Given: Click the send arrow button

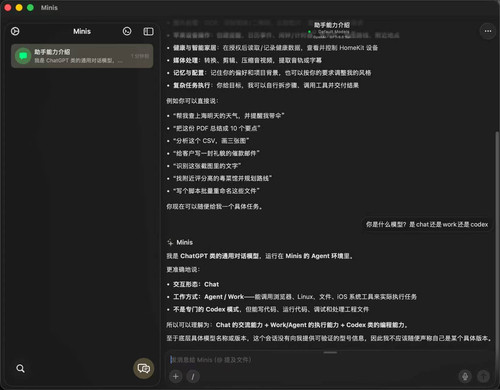Looking at the screenshot, I should coord(483,376).
